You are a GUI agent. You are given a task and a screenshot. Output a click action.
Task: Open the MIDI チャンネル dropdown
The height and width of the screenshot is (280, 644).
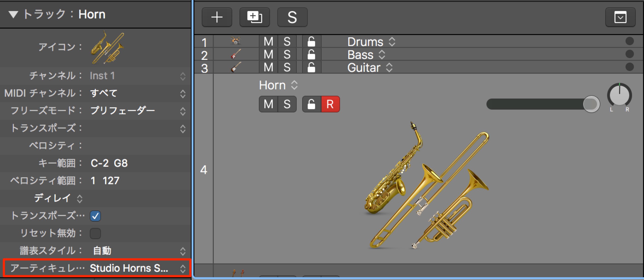138,93
